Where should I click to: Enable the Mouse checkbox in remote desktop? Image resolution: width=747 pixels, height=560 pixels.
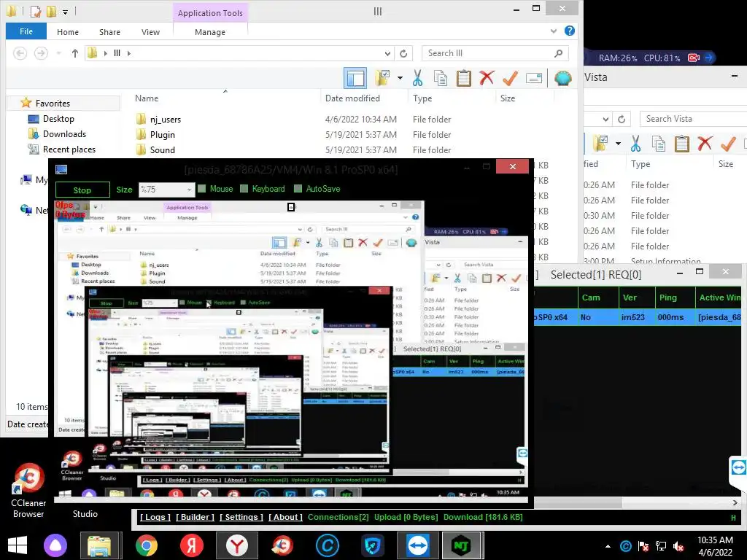pos(202,189)
